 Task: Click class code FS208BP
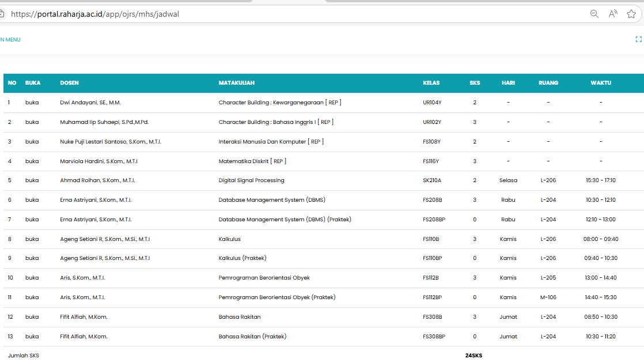(x=434, y=220)
